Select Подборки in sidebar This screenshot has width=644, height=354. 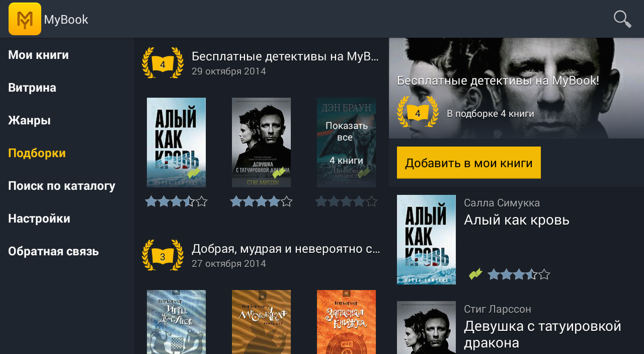click(37, 153)
